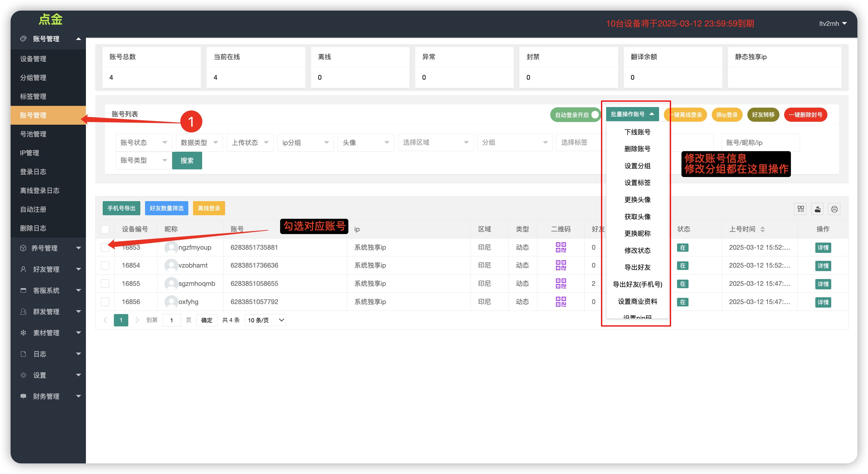Click the print table icon
The image size is (868, 474).
834,209
